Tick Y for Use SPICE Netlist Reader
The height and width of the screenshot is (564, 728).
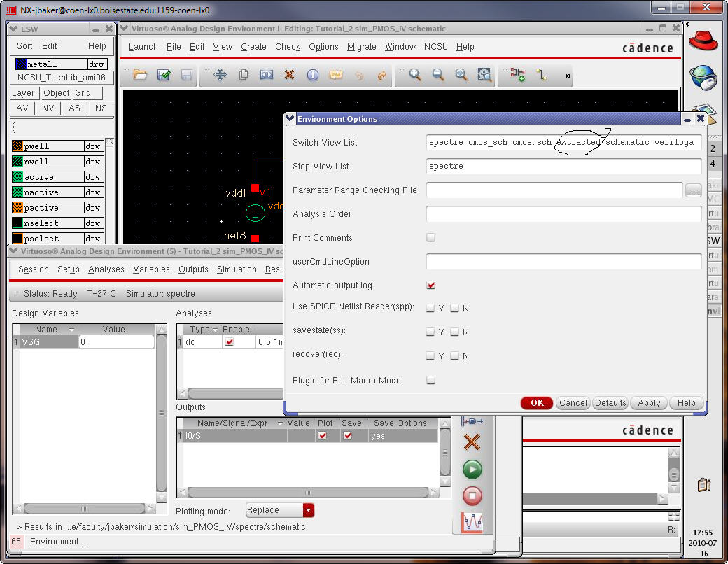coord(430,308)
